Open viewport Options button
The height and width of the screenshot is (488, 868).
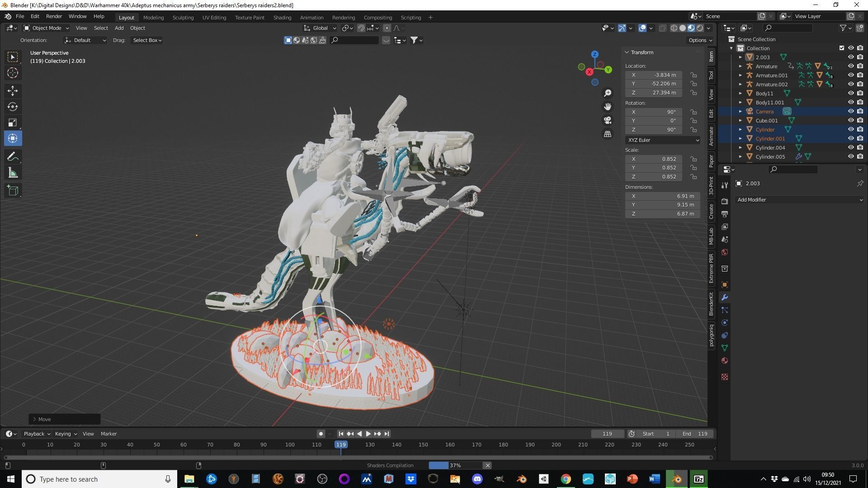pos(700,40)
